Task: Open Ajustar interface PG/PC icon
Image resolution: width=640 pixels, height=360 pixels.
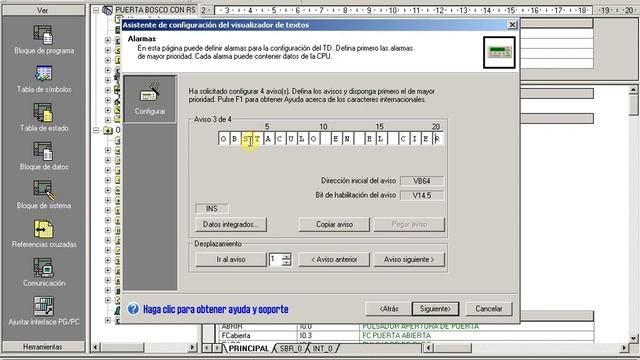Action: [x=43, y=307]
